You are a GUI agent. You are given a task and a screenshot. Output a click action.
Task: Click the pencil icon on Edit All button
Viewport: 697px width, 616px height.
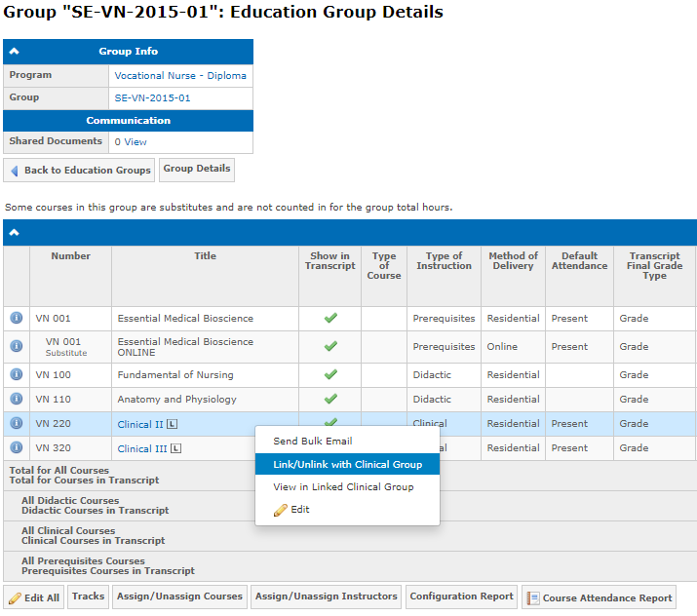point(15,598)
